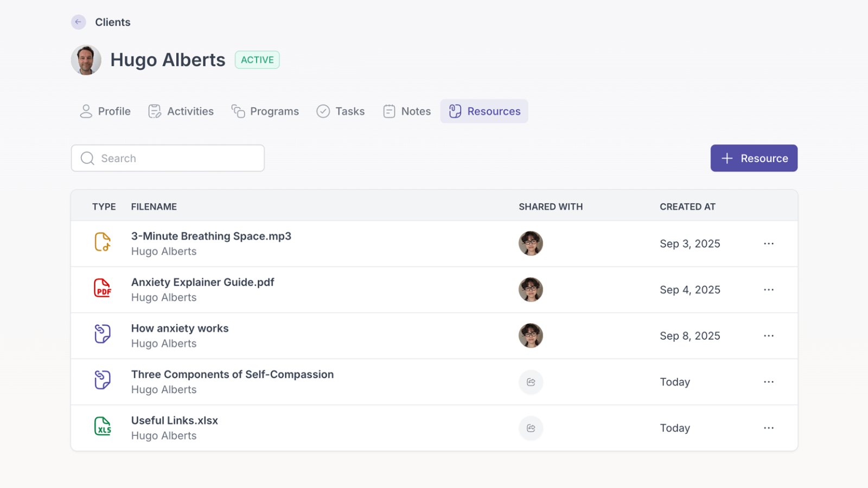Select the Notes tab
The image size is (868, 488).
click(407, 112)
